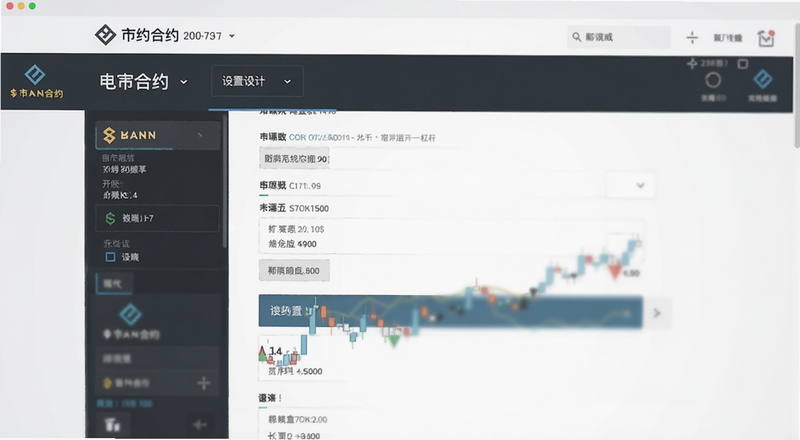
Task: Click the gray button ending in 800
Action: point(294,271)
